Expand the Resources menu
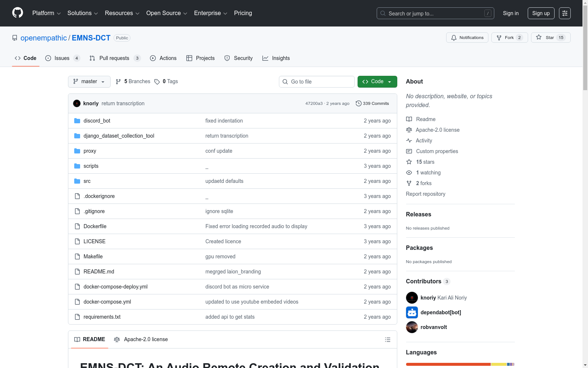 pos(122,13)
